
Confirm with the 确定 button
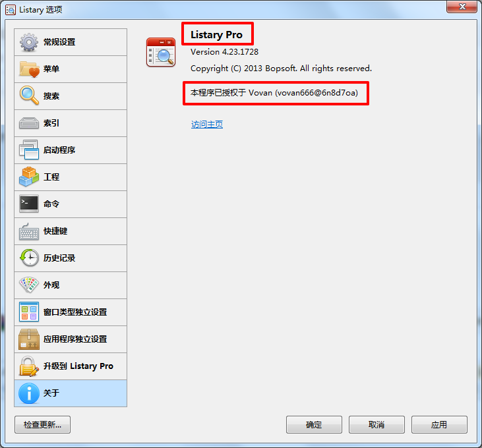[314, 425]
